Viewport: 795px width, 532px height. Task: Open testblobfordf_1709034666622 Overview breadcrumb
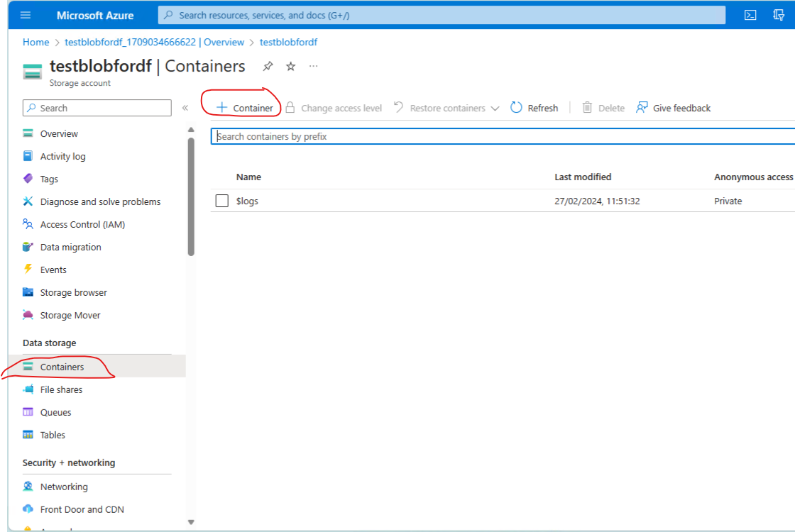[x=154, y=42]
